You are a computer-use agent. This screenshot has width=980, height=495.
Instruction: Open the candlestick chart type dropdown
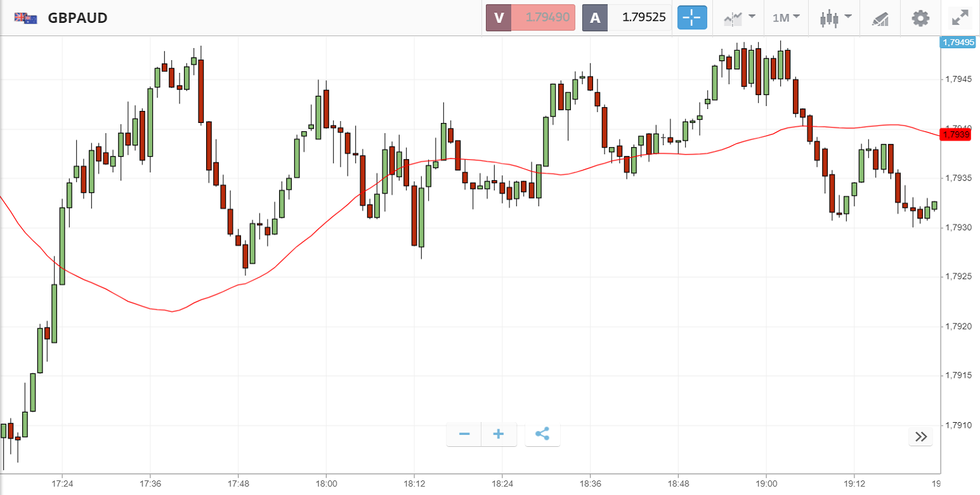[835, 18]
